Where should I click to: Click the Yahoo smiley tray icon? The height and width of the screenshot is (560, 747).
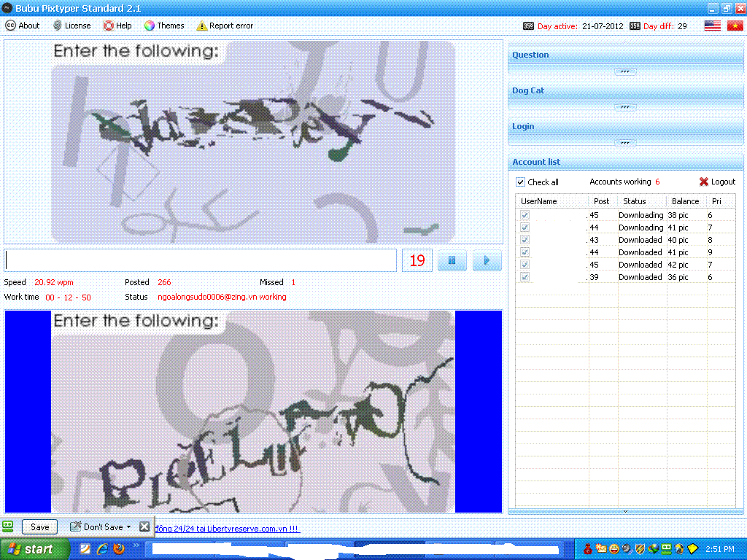[x=614, y=549]
